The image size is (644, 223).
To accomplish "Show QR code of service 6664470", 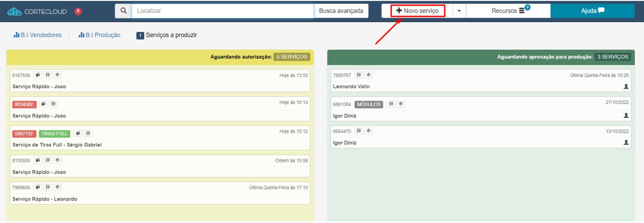I will [359, 131].
